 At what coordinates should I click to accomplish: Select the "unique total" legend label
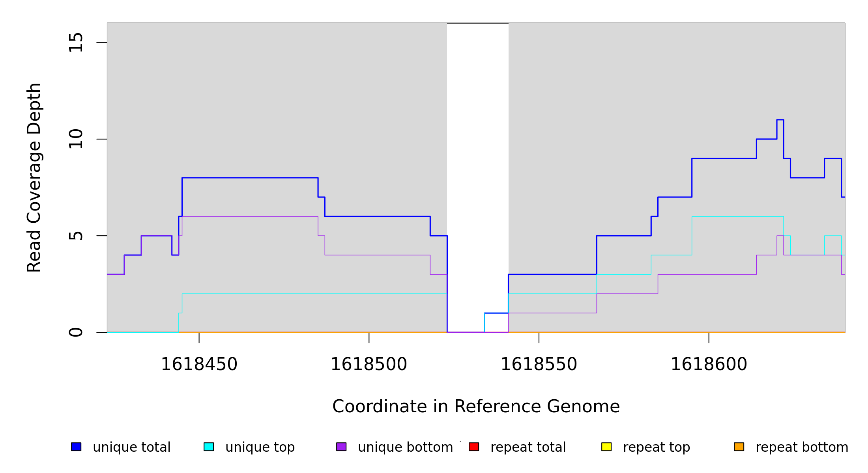[x=131, y=447]
